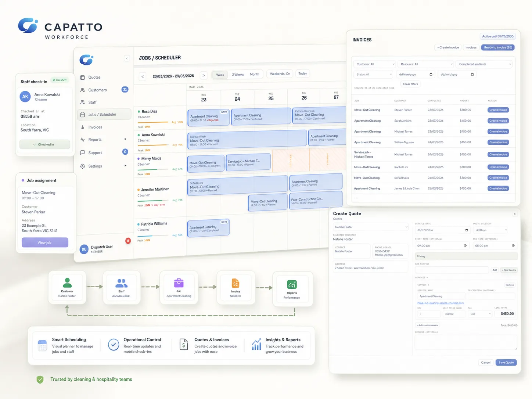Click the Move_out_cleaning_service_checklist.docx link
This screenshot has height=399, width=532.
point(441,303)
